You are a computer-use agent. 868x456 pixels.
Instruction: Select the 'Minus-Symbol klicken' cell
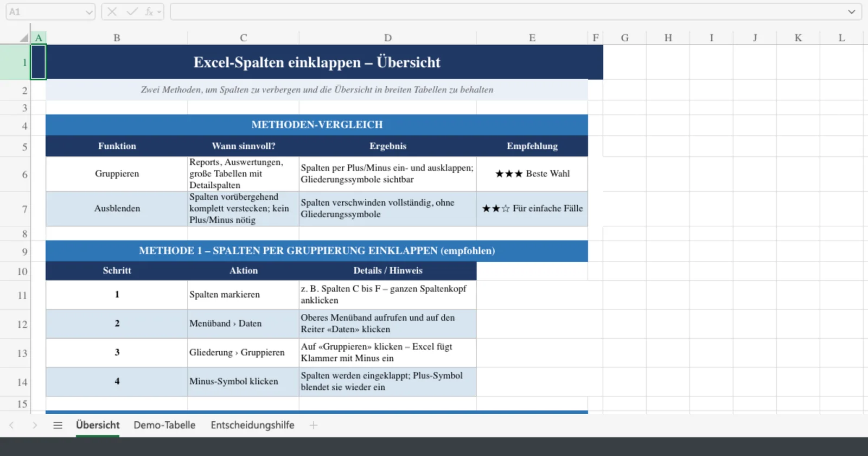[244, 382]
